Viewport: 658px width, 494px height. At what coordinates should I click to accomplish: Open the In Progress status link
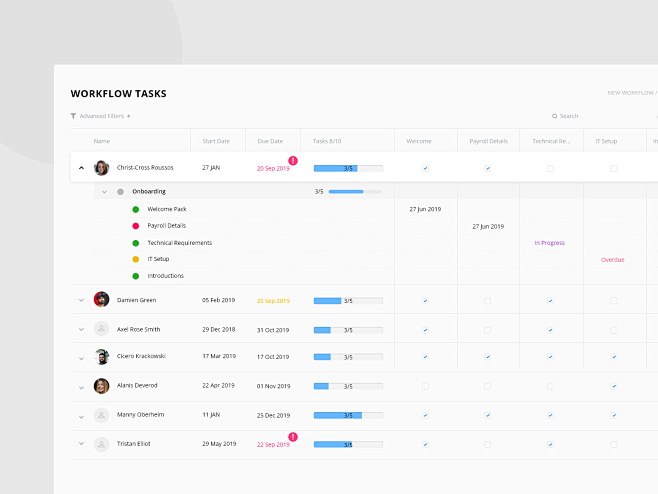[549, 243]
